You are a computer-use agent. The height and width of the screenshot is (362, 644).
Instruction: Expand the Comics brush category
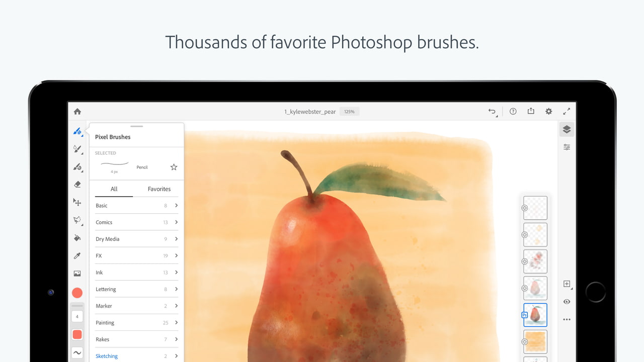(x=136, y=222)
